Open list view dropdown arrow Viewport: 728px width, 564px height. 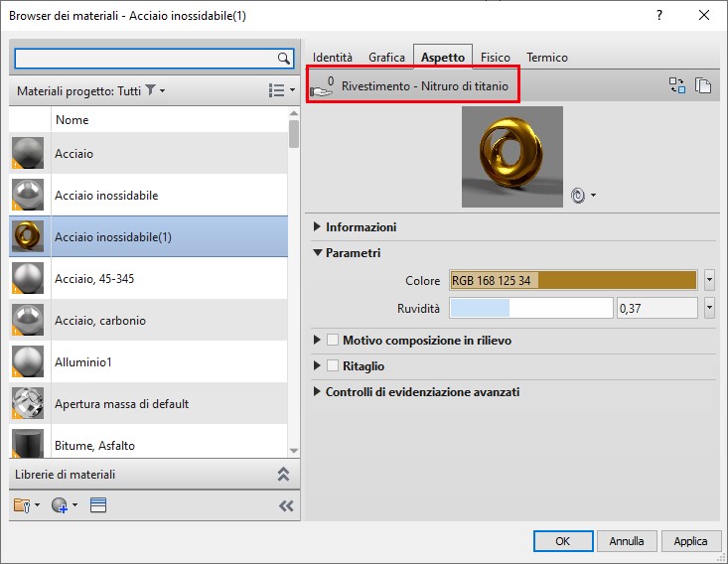(x=292, y=90)
